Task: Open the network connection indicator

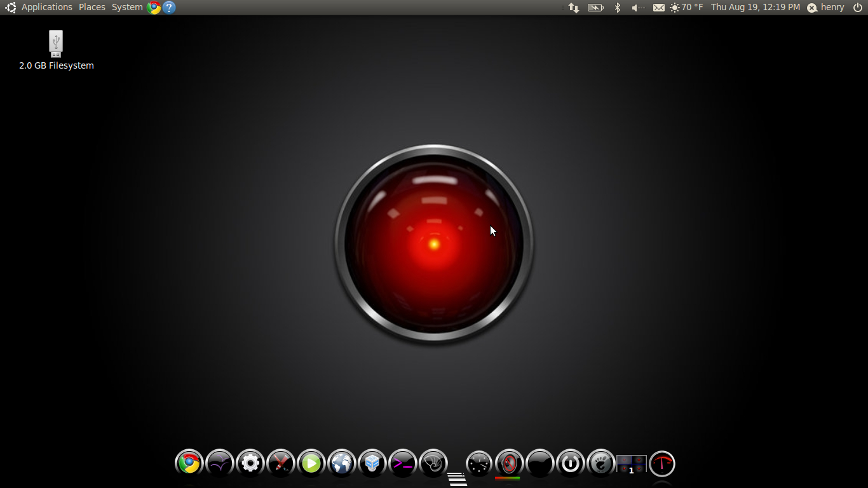Action: click(x=574, y=8)
